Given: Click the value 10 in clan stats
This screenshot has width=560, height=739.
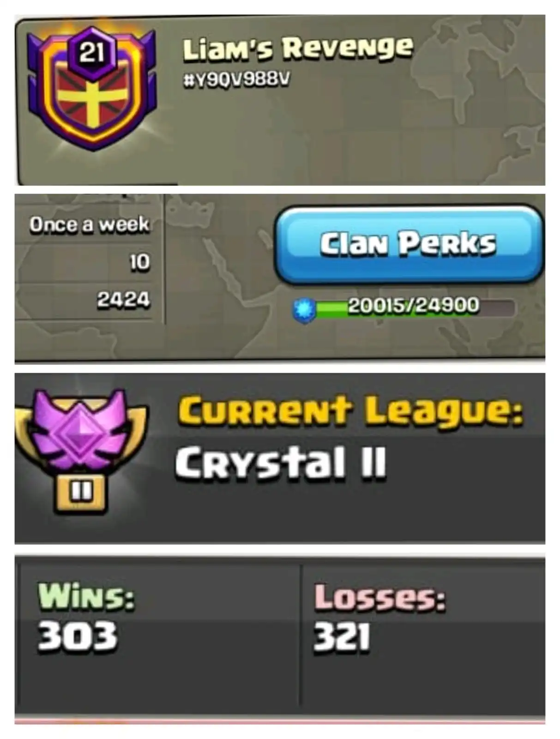Looking at the screenshot, I should click(139, 262).
